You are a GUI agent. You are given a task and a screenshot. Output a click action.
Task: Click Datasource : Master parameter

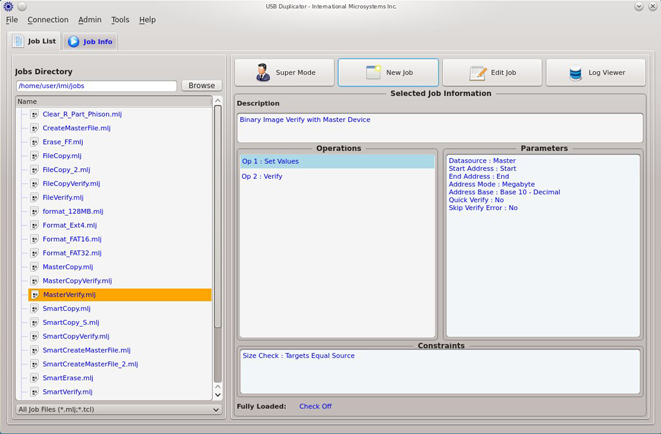click(482, 161)
